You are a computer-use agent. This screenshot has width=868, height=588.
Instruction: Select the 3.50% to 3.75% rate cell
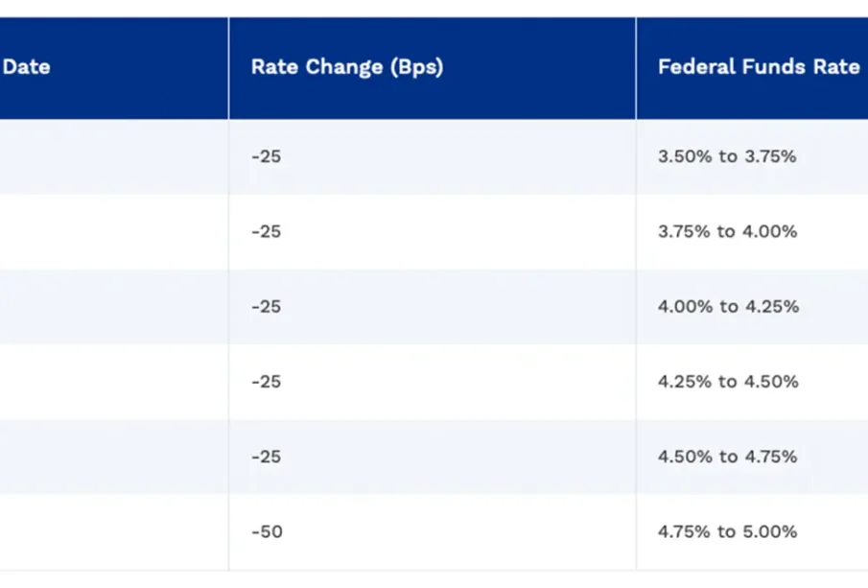[727, 156]
